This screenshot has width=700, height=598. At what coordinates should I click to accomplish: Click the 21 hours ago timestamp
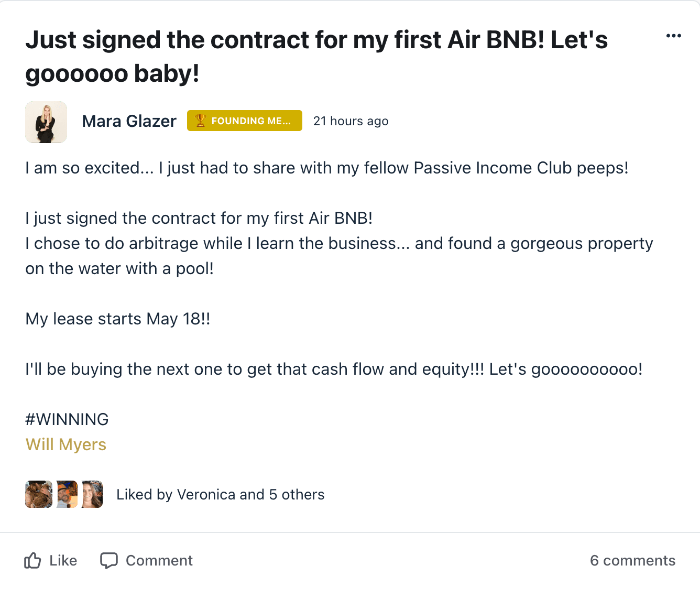pyautogui.click(x=351, y=121)
